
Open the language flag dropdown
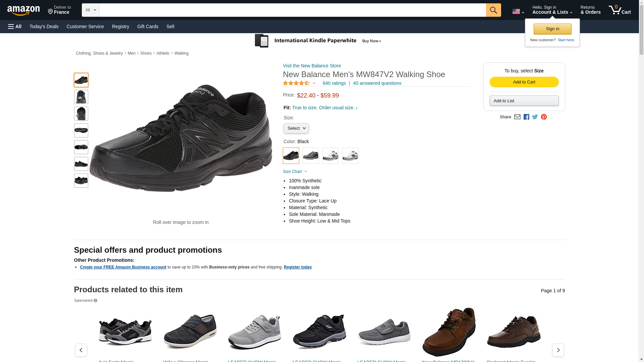pyautogui.click(x=518, y=11)
